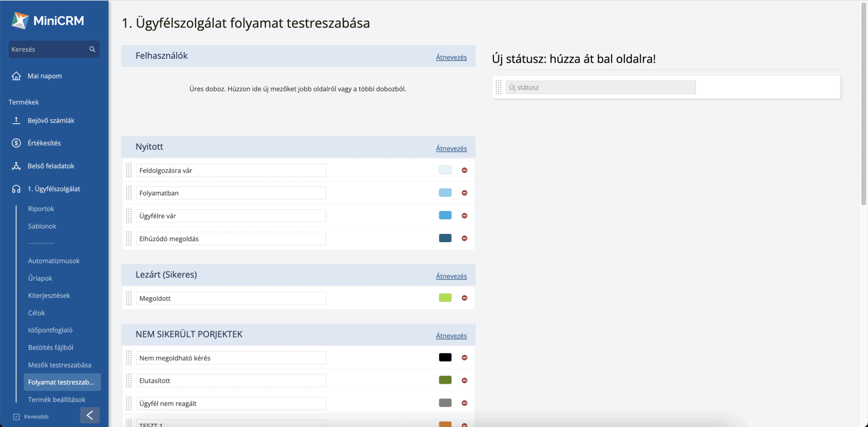This screenshot has height=427, width=868.
Task: Rename the Nyitott box via Átnevezés
Action: 451,148
